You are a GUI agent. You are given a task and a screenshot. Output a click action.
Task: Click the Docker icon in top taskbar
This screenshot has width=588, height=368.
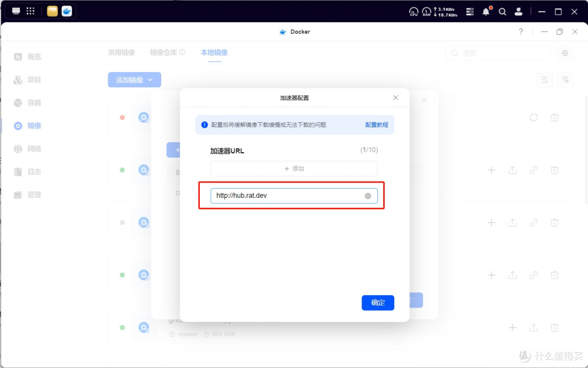point(67,11)
